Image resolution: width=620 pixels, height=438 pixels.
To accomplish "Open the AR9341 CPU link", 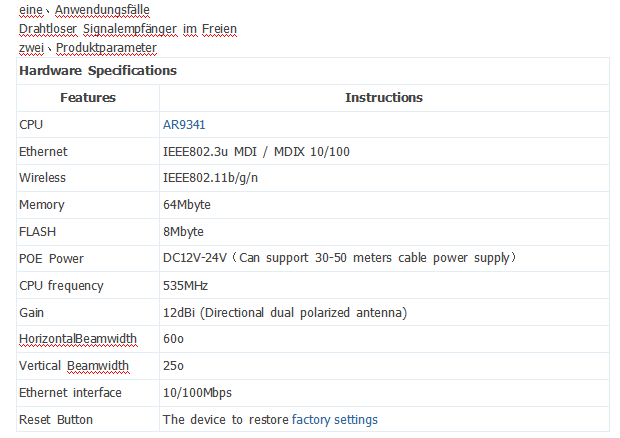I will click(183, 125).
